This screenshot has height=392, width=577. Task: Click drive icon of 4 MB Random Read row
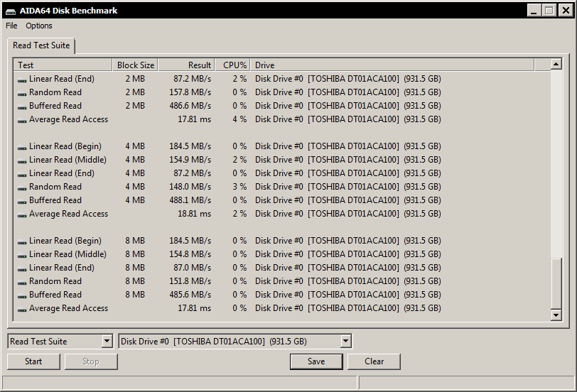click(x=22, y=188)
